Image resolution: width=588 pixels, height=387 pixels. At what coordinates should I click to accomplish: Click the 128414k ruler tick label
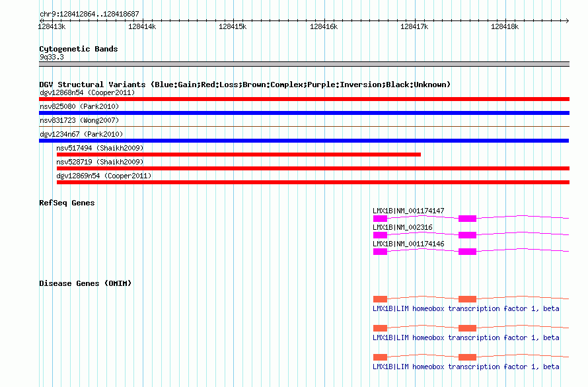click(142, 26)
